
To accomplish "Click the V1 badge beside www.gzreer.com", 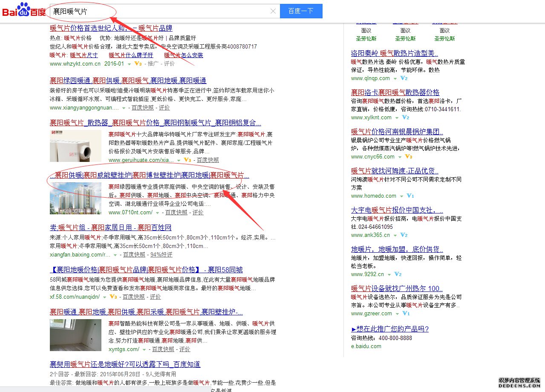I will click(406, 314).
